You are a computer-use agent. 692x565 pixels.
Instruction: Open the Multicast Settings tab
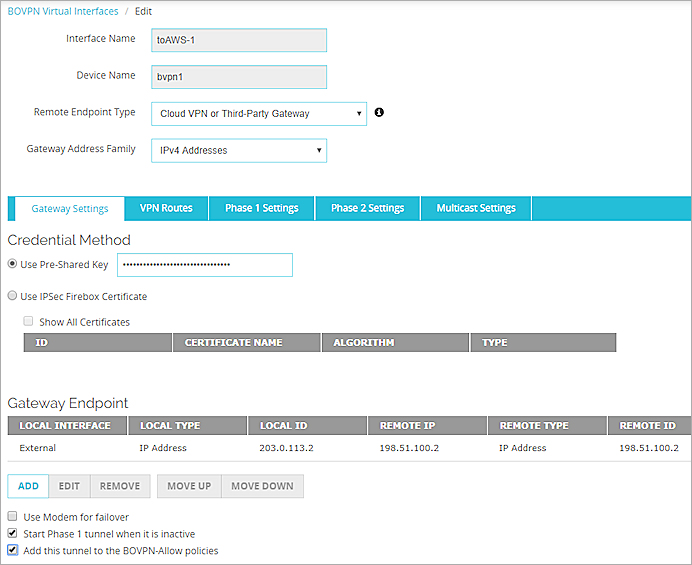pyautogui.click(x=475, y=208)
